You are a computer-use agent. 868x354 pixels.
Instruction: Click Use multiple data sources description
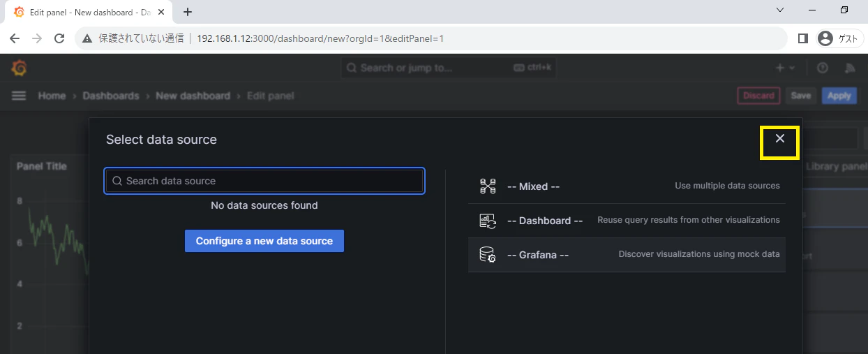coord(728,186)
